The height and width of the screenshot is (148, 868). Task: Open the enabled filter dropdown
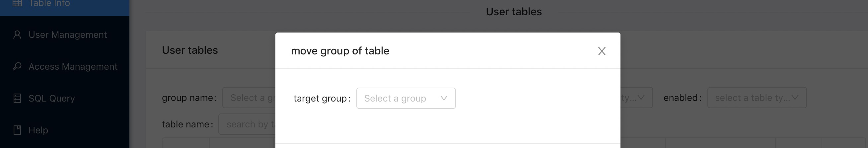pos(757,98)
